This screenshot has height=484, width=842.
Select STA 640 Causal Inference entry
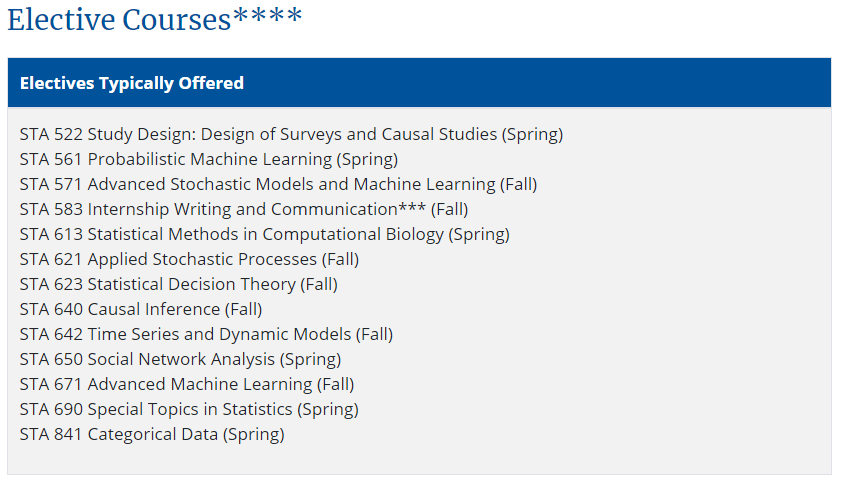pyautogui.click(x=141, y=309)
